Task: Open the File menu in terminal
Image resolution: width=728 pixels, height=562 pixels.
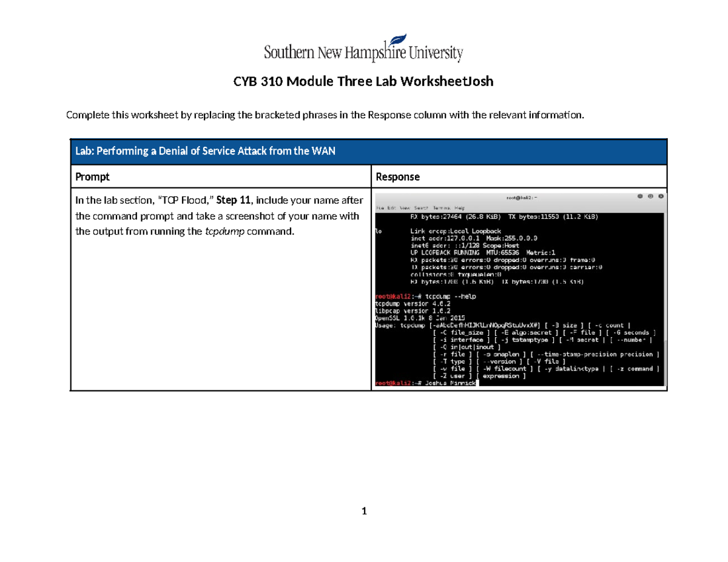Action: pos(380,207)
